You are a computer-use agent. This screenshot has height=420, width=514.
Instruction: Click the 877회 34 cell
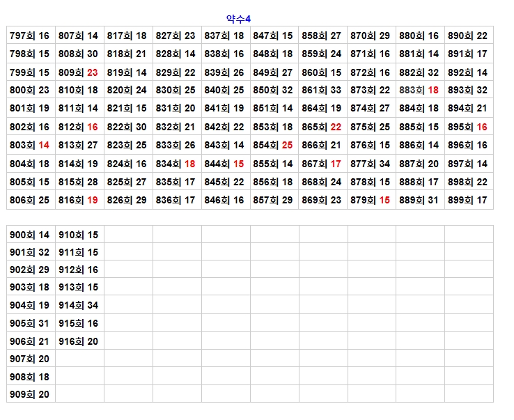point(371,164)
